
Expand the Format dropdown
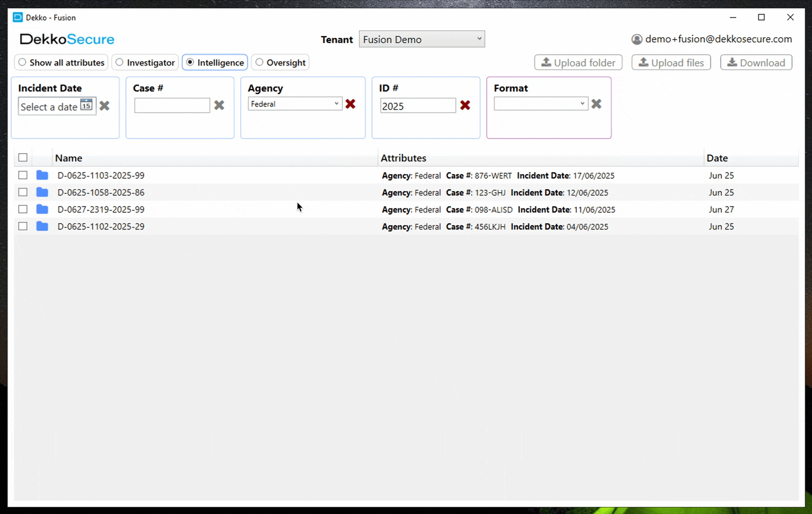point(541,104)
